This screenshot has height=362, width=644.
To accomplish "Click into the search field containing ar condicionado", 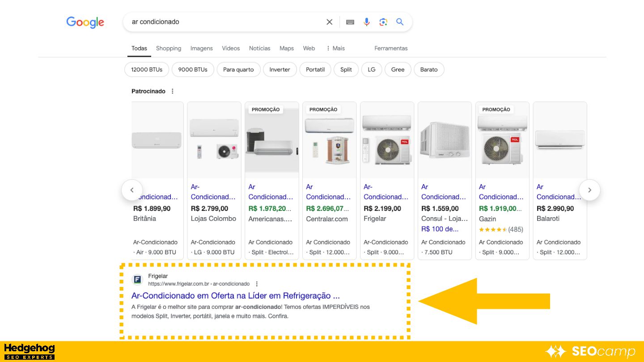I will pos(224,22).
